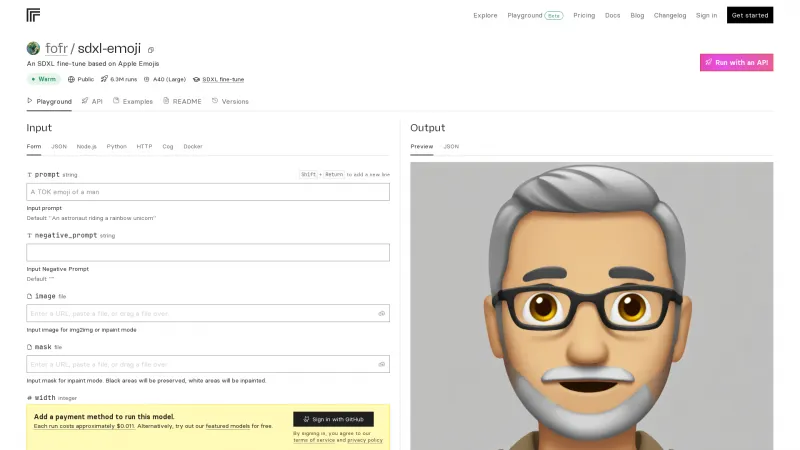Select the Node.js input tab
Viewport: 800px width, 450px height.
(x=86, y=146)
